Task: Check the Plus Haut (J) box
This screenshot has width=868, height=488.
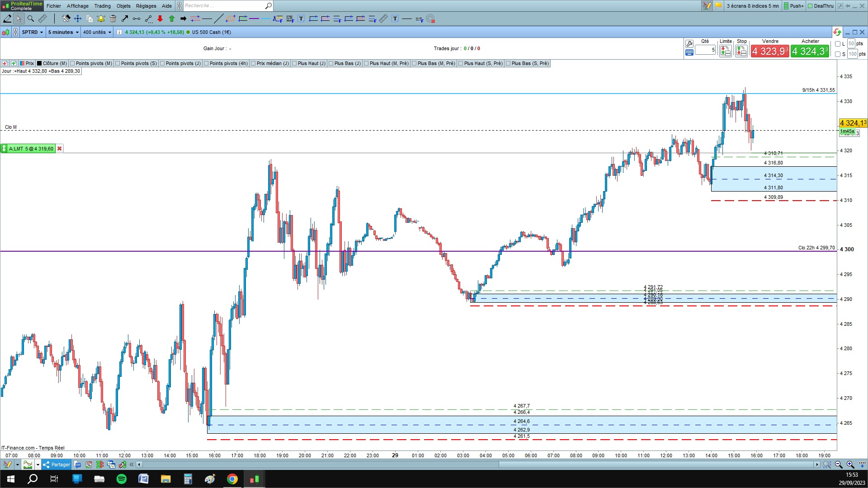Action: click(294, 63)
